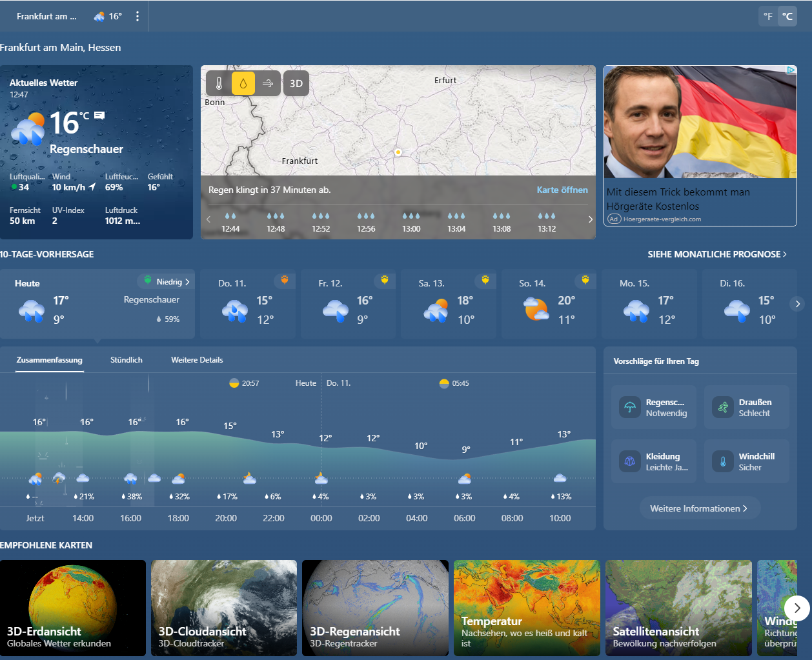Click the night cloud icon at 22:00

pyautogui.click(x=250, y=478)
